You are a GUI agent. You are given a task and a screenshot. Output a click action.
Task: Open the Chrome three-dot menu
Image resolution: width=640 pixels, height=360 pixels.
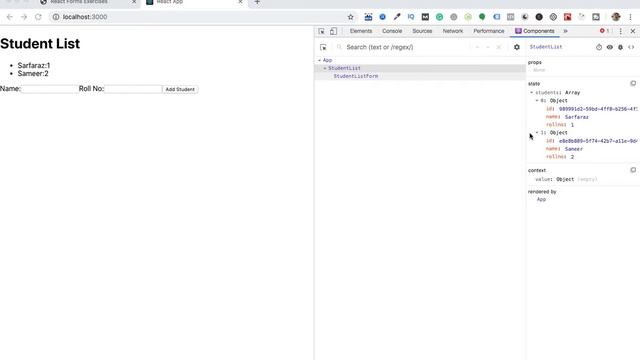tap(630, 17)
